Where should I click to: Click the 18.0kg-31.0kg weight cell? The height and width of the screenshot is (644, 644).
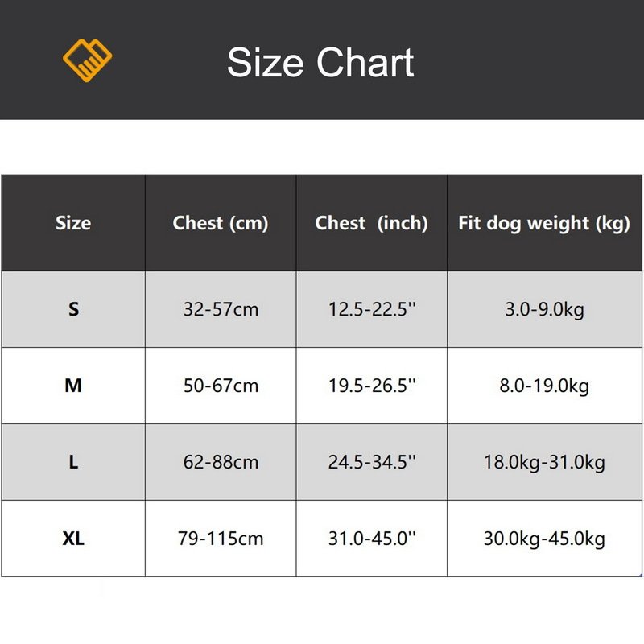[x=544, y=462]
